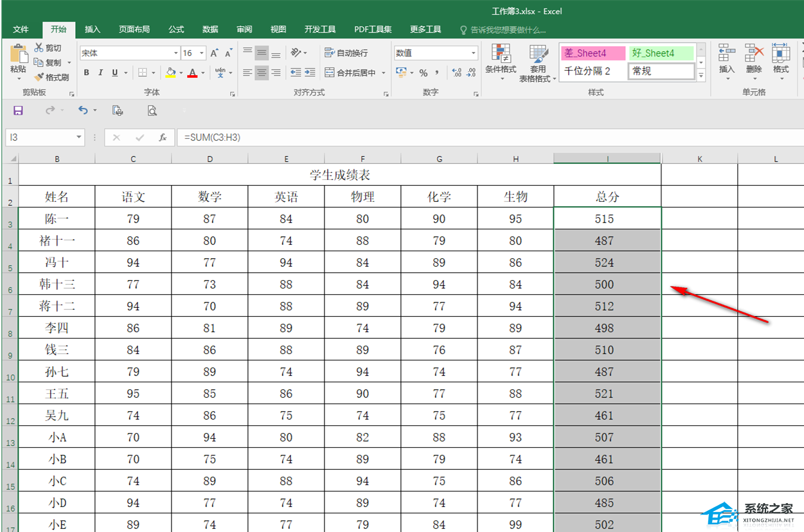Open Conditional Formatting (条件格式) button

[x=501, y=63]
